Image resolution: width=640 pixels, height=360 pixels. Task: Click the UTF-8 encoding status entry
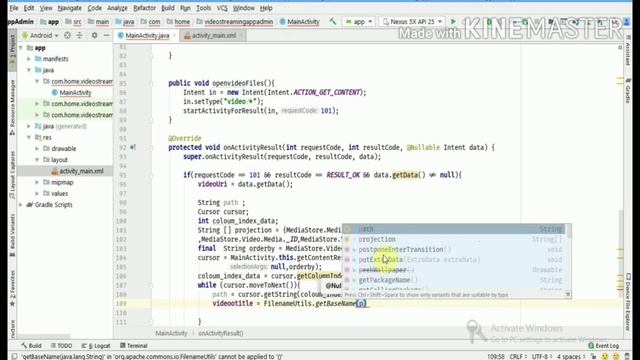[x=542, y=356]
